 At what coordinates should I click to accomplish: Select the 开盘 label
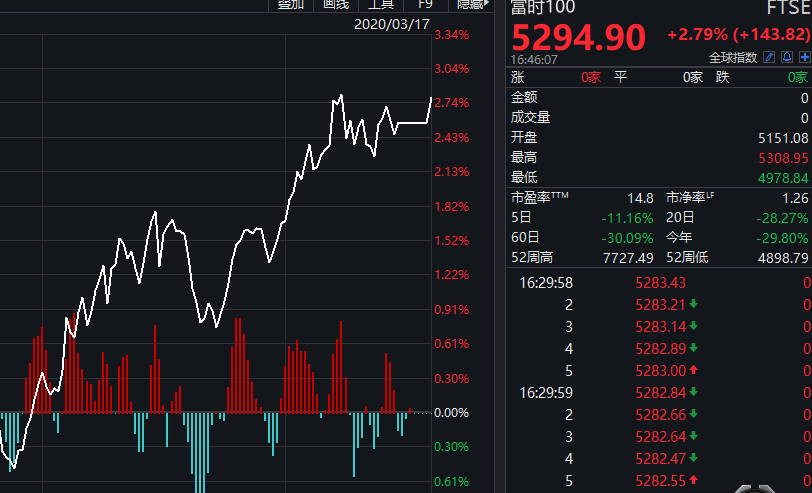coord(524,138)
